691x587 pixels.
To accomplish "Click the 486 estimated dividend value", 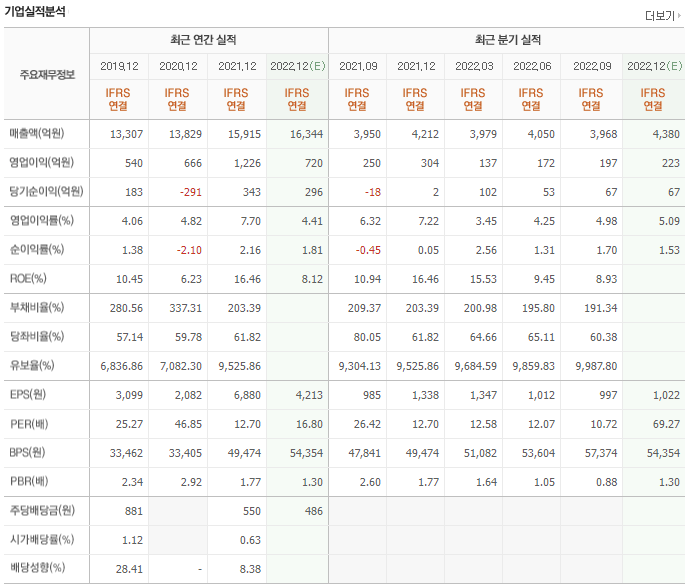I will [x=314, y=512].
